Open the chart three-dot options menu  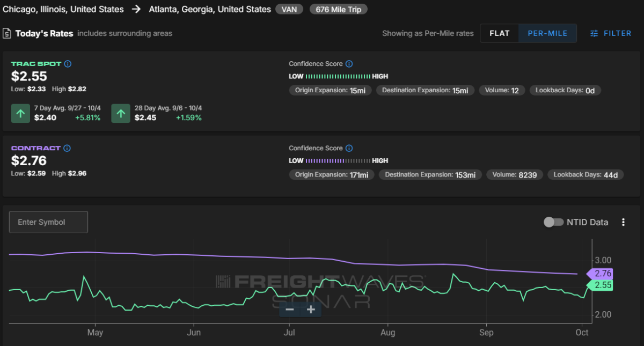623,222
